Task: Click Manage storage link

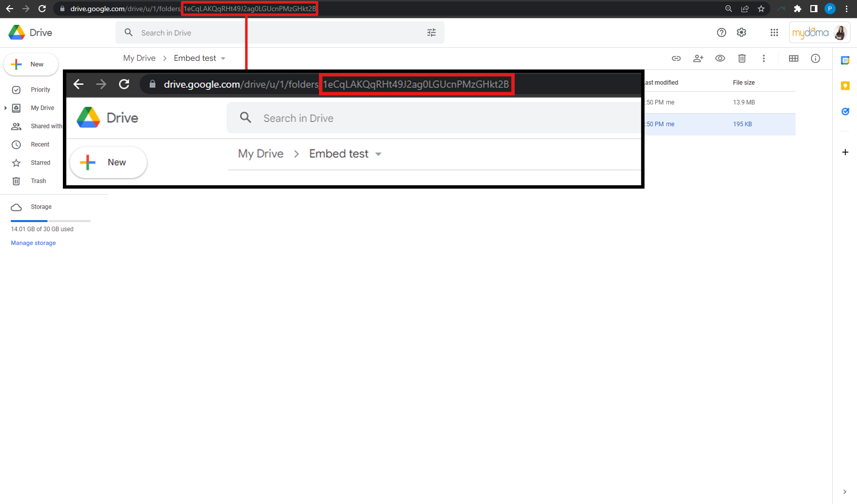Action: click(33, 243)
